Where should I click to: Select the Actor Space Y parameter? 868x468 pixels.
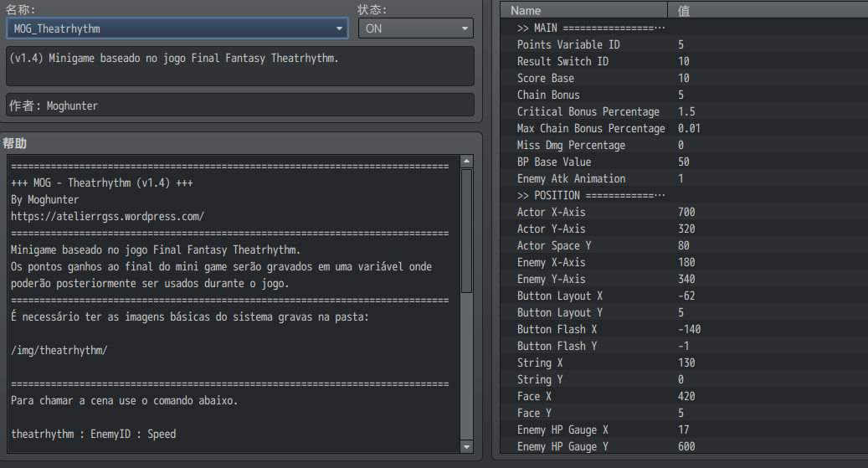(684, 245)
